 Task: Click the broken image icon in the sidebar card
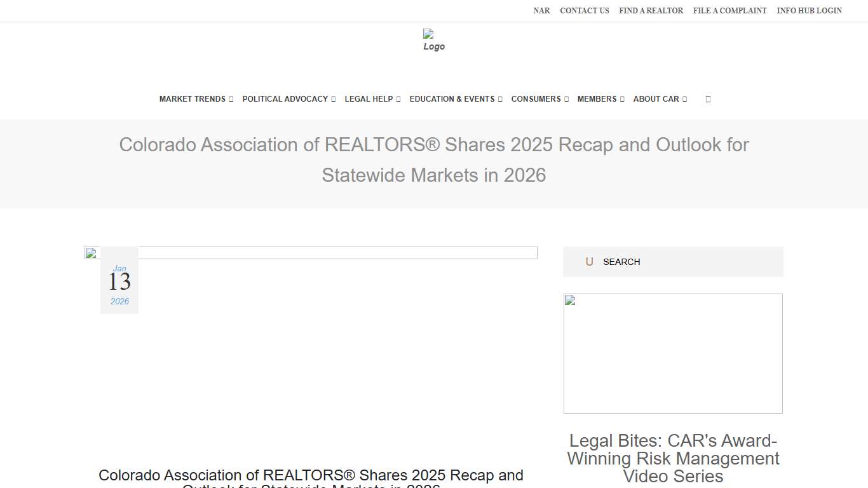point(570,299)
